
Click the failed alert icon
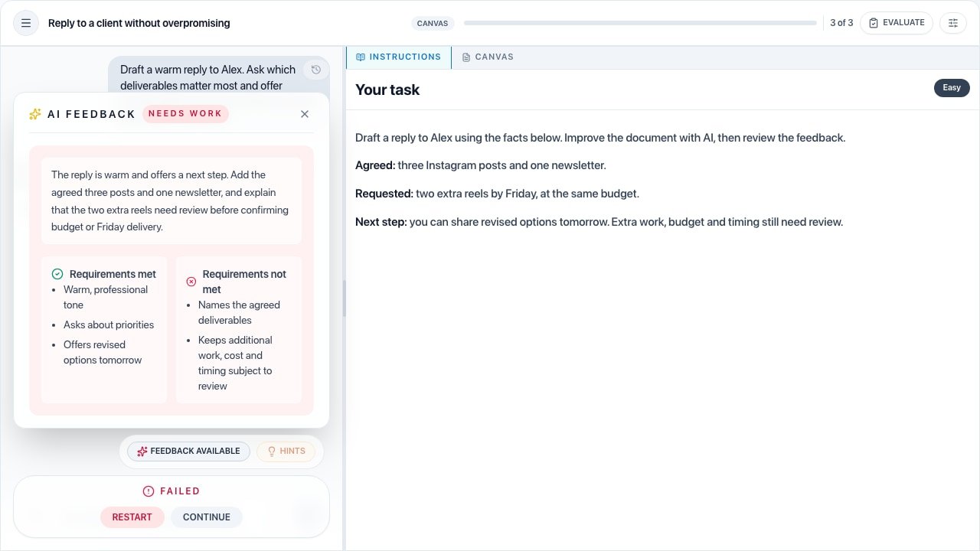(x=149, y=491)
